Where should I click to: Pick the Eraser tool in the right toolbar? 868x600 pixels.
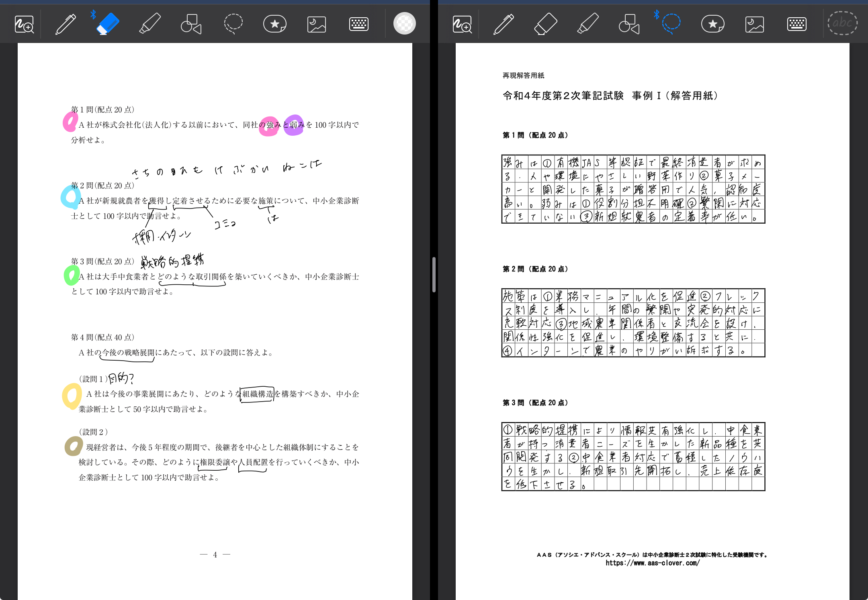point(546,24)
